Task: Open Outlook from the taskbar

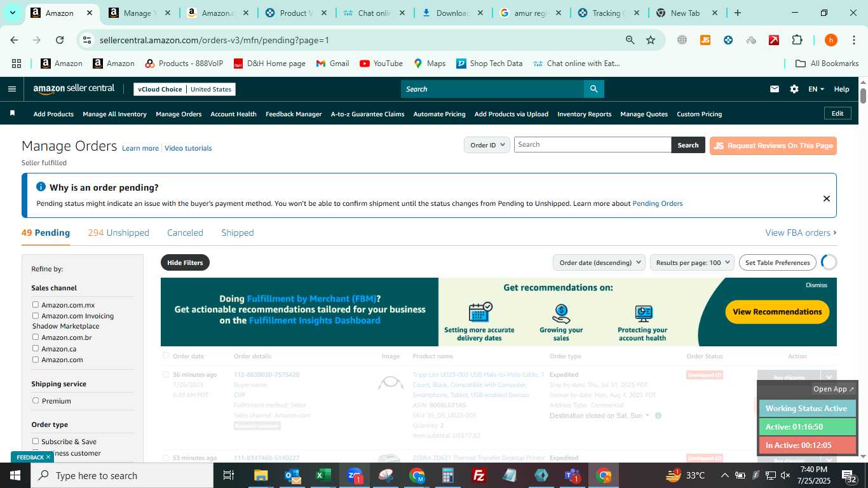Action: 292,475
